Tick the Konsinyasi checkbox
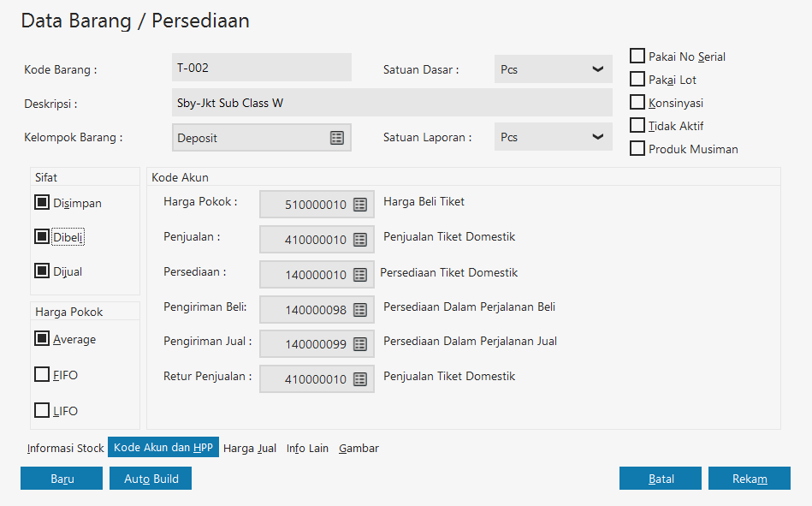The width and height of the screenshot is (812, 506). click(637, 103)
